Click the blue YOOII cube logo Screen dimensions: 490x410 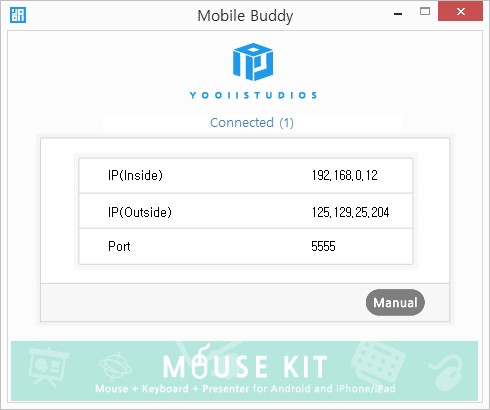click(x=253, y=62)
